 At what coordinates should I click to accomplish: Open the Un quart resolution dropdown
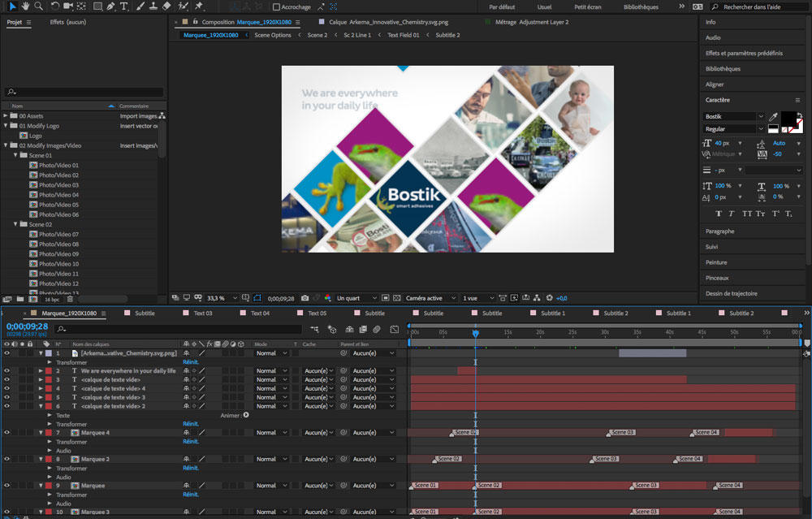(x=356, y=298)
